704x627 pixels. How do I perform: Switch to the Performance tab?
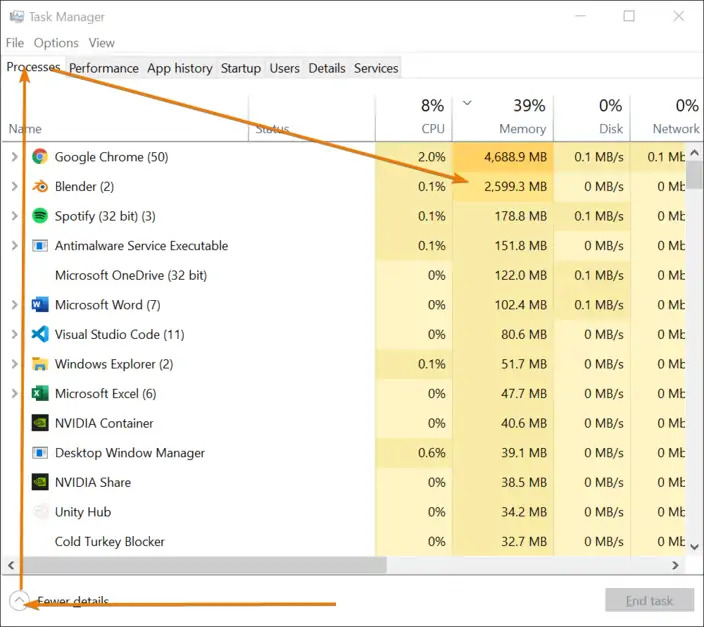tap(104, 68)
